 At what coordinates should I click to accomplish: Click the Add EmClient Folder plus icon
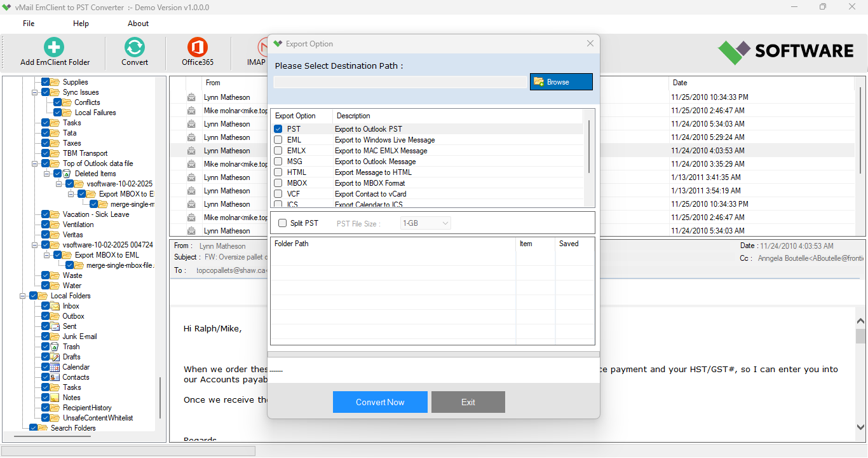[x=54, y=47]
